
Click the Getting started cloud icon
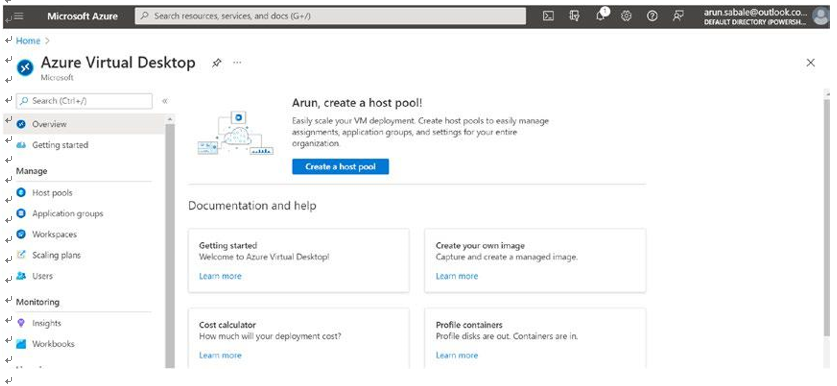click(x=21, y=145)
